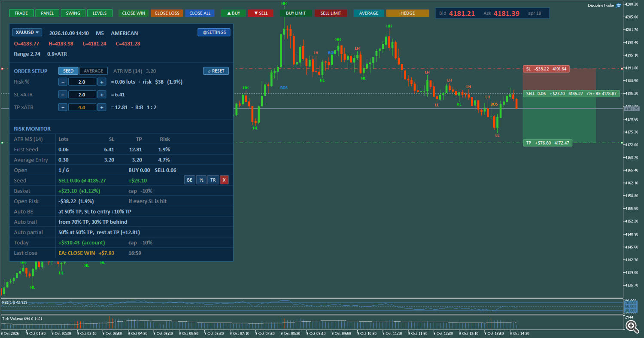Viewport: 644px width, 338px height.
Task: Click the SELL LIMIT button
Action: click(331, 13)
